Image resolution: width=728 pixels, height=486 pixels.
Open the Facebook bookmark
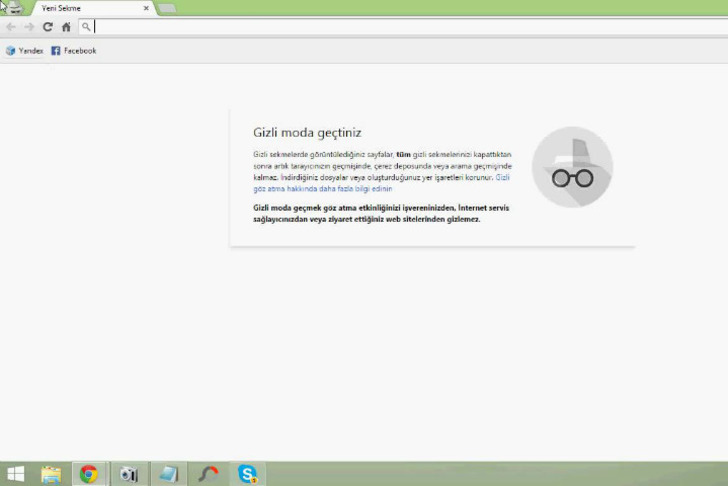[74, 51]
